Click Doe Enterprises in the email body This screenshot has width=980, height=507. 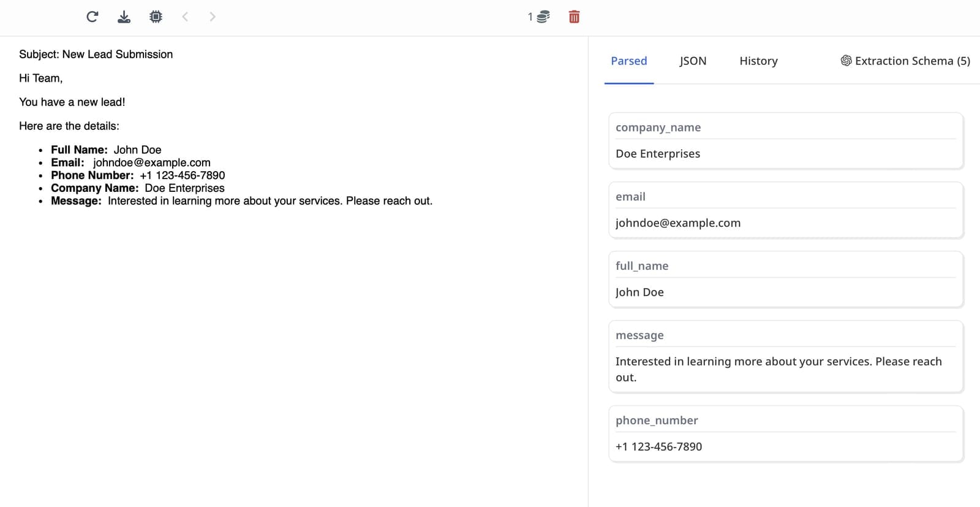click(x=184, y=188)
